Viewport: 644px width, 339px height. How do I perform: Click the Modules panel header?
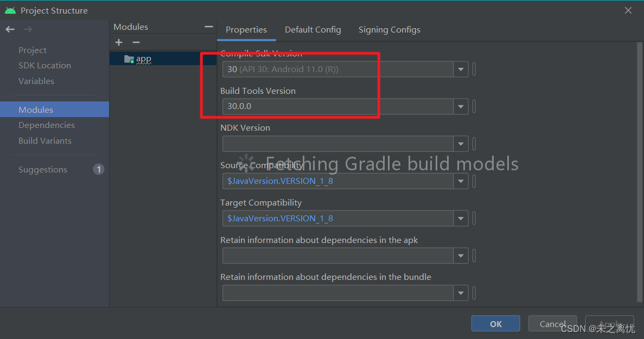click(x=131, y=27)
